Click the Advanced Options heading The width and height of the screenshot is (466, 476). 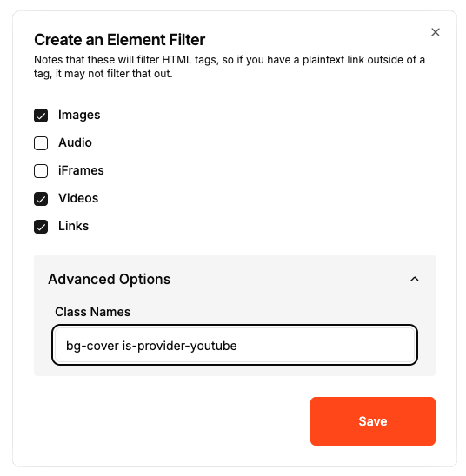point(110,280)
